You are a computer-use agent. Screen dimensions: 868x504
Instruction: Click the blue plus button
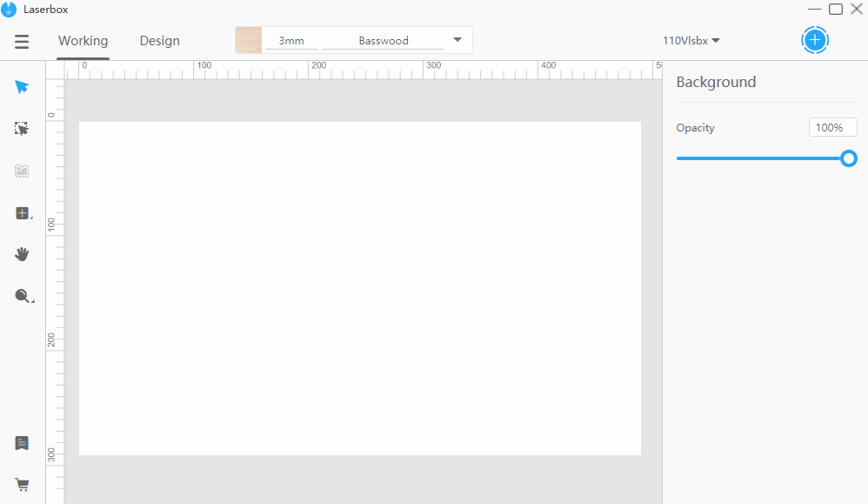pos(815,40)
